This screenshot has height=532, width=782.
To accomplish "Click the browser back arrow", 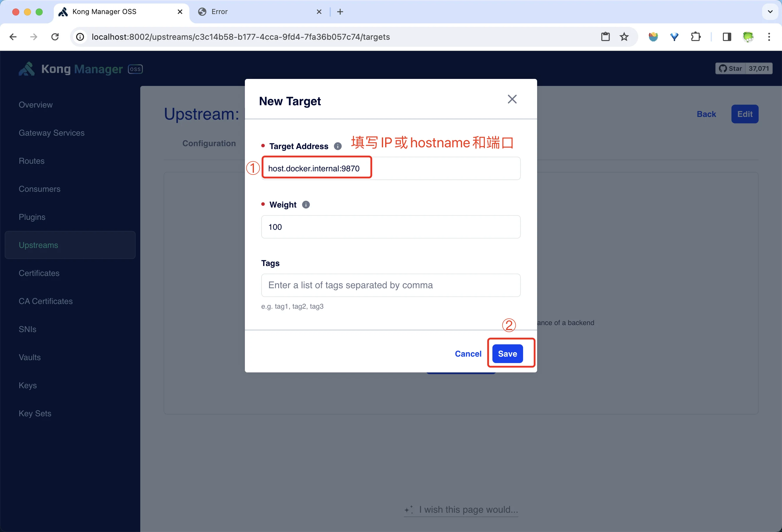I will [x=13, y=37].
